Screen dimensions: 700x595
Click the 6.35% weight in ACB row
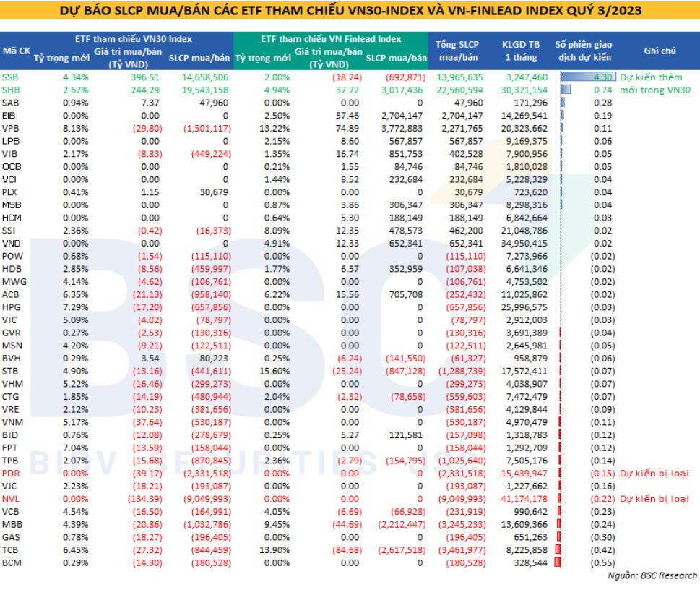pos(75,295)
